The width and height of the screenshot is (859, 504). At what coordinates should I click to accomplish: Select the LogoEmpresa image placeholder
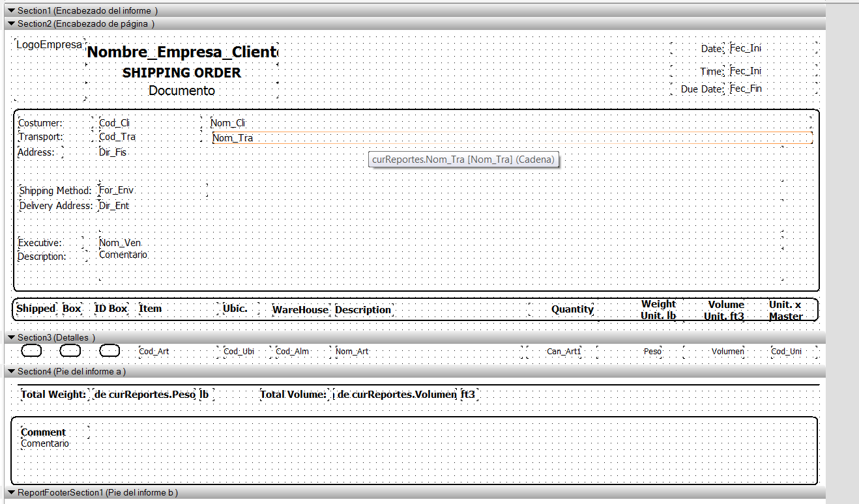click(x=49, y=45)
